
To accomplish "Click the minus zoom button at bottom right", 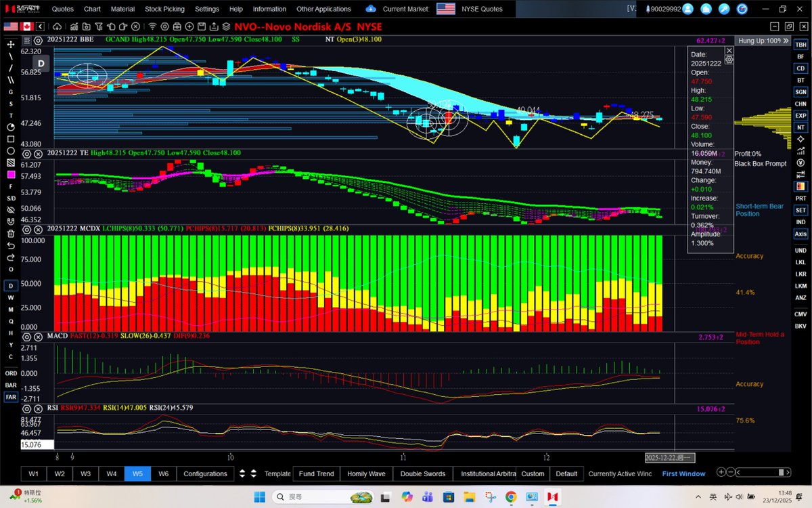I will click(x=731, y=473).
